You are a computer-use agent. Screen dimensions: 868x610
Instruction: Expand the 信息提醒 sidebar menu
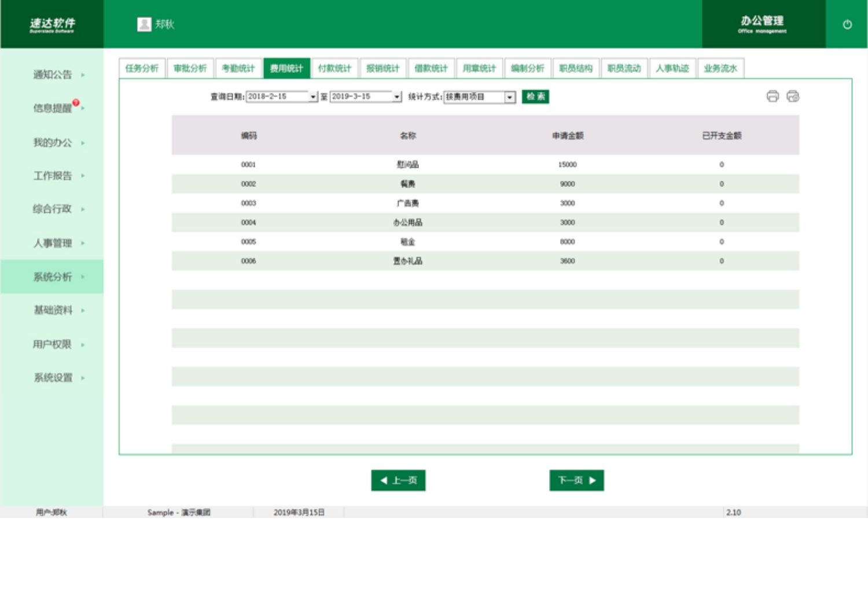point(52,108)
